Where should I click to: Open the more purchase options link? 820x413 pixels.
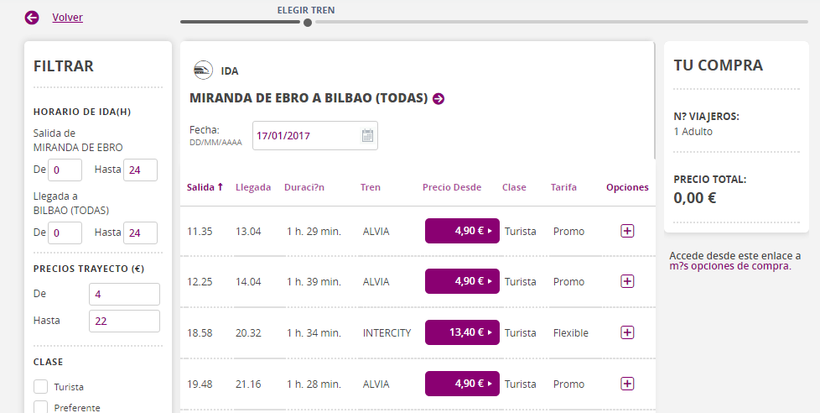coord(729,266)
